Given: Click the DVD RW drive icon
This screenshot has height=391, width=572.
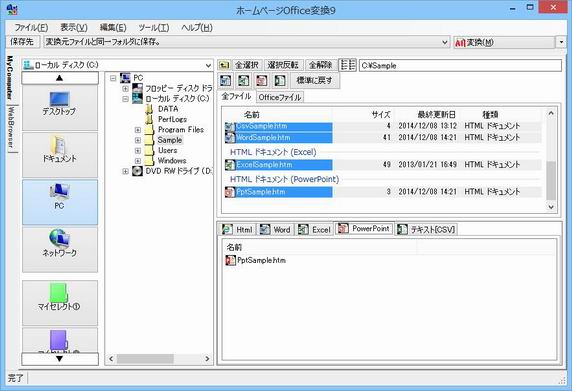Looking at the screenshot, I should coord(138,171).
